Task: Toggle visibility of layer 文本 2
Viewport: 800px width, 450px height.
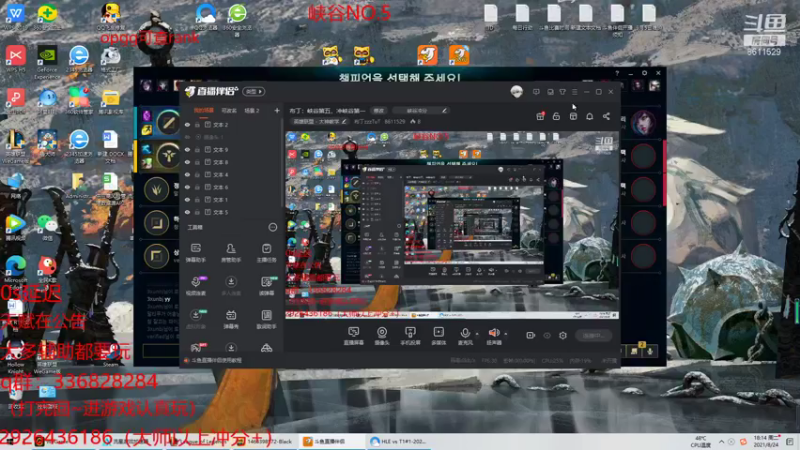Action: point(187,124)
